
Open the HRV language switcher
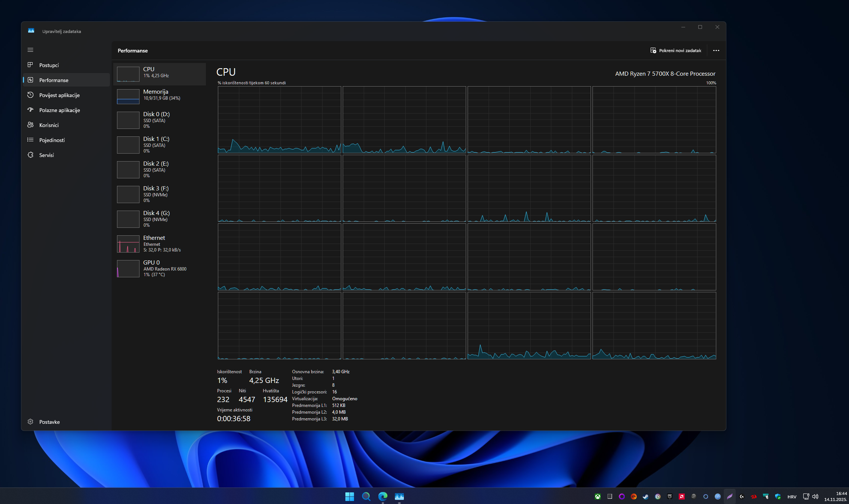[x=792, y=497]
